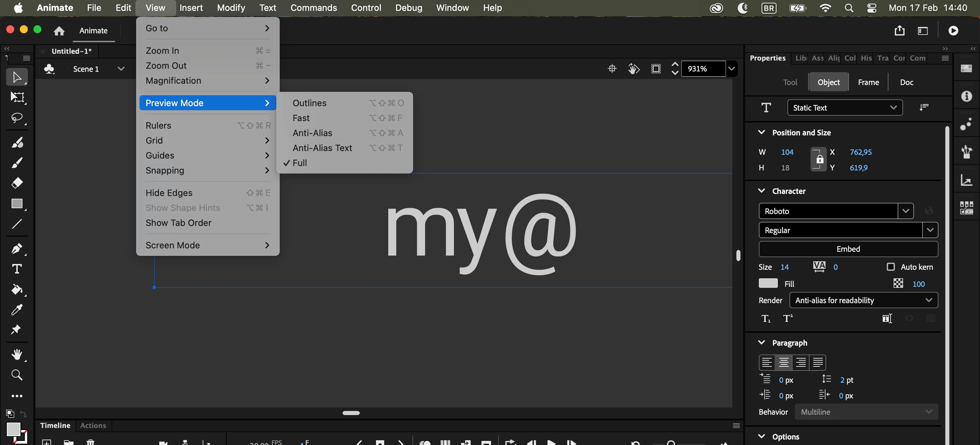Select center paragraph alignment
The width and height of the screenshot is (980, 445).
pyautogui.click(x=783, y=362)
